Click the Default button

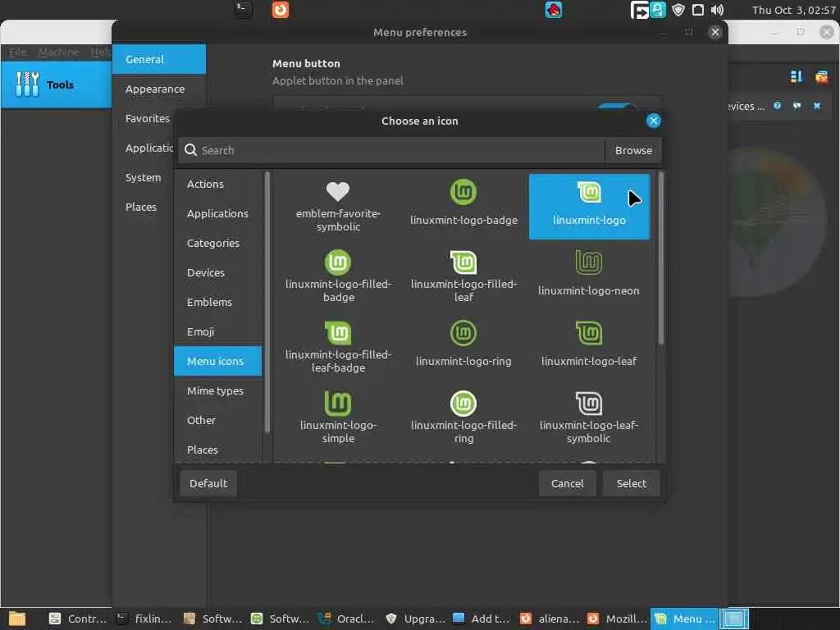[208, 483]
